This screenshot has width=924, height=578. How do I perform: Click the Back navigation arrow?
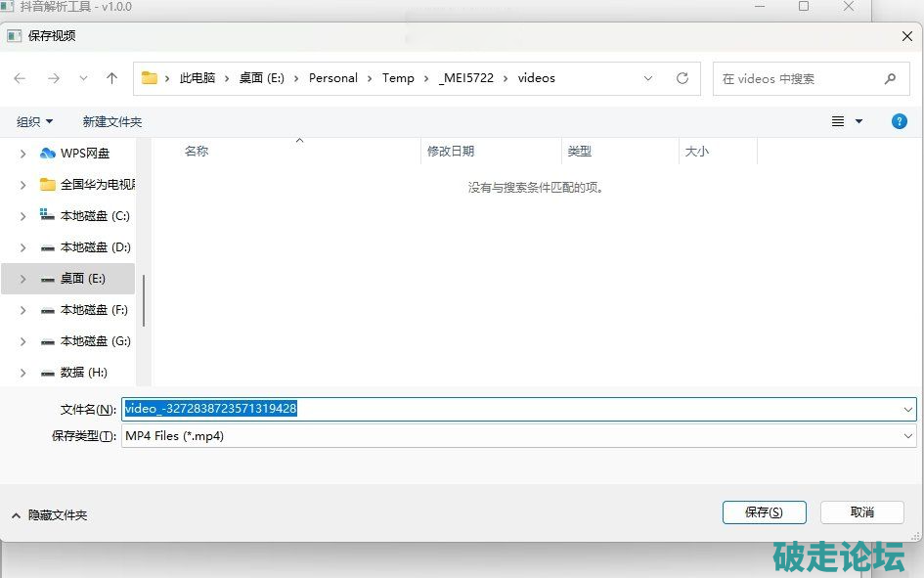20,78
